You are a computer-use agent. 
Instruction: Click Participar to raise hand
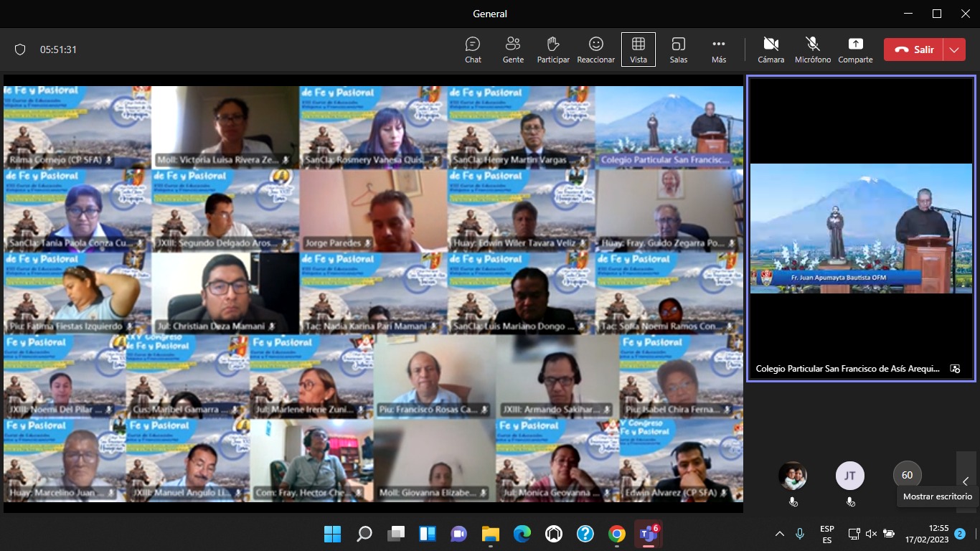coord(553,50)
